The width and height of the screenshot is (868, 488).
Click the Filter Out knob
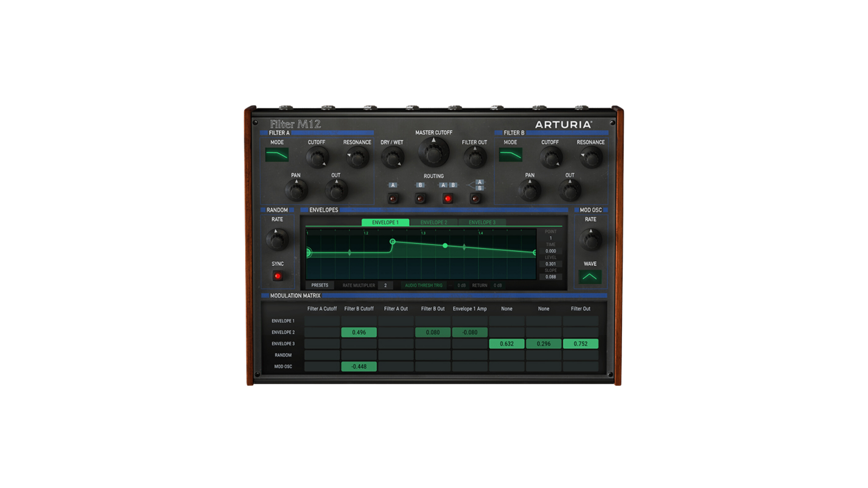pos(475,158)
